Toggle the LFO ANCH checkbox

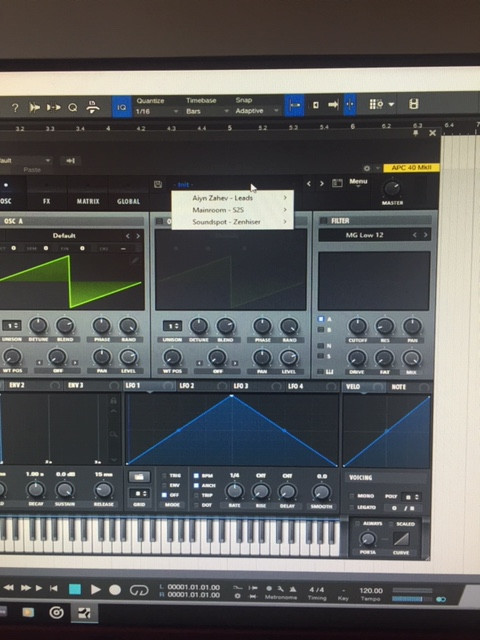196,485
